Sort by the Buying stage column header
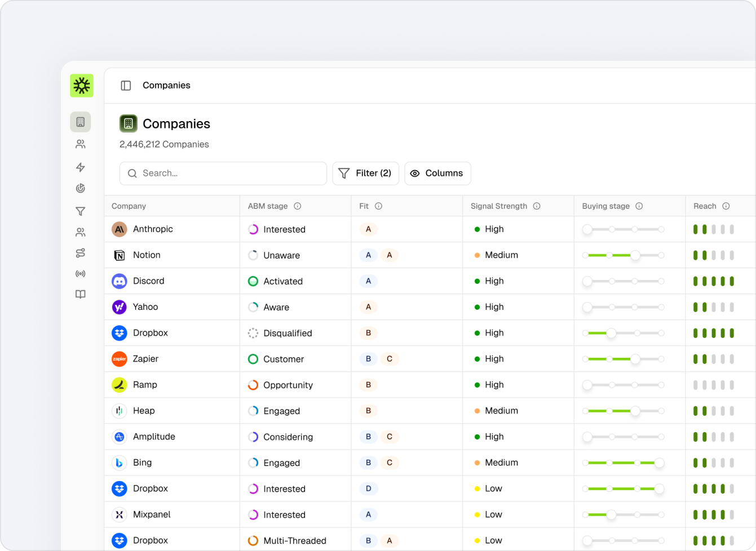This screenshot has width=756, height=551. 606,206
